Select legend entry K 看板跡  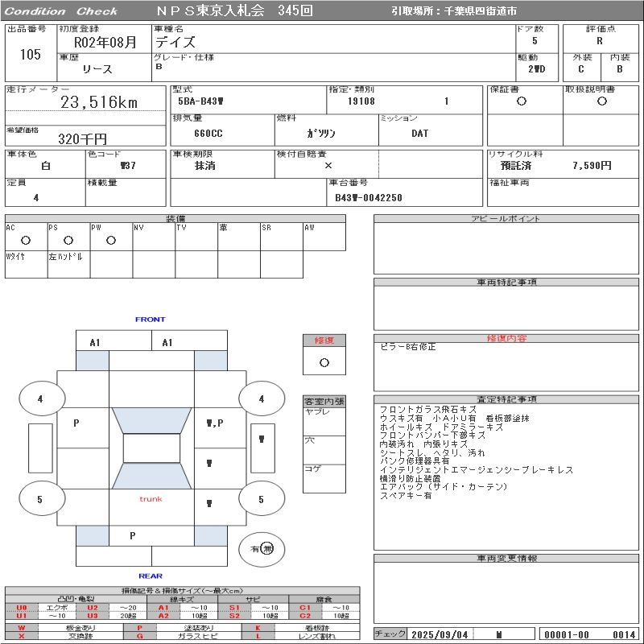[300, 628]
